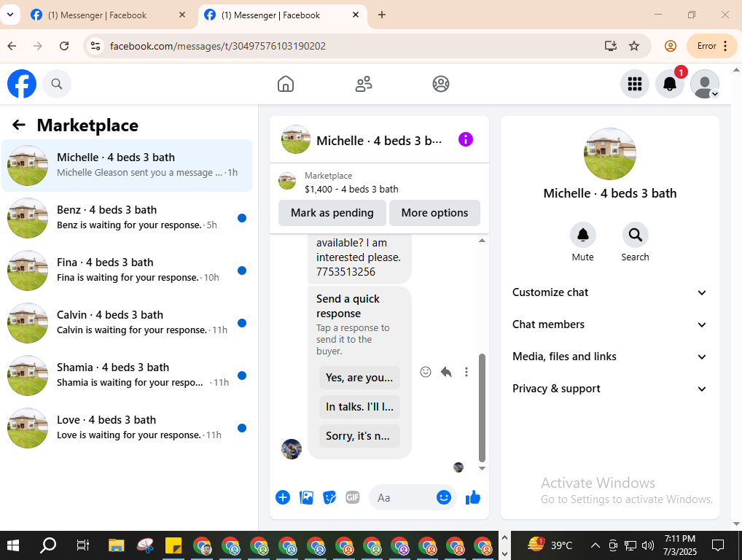Open Fina conversation in list
The width and height of the screenshot is (742, 560).
[x=127, y=271]
